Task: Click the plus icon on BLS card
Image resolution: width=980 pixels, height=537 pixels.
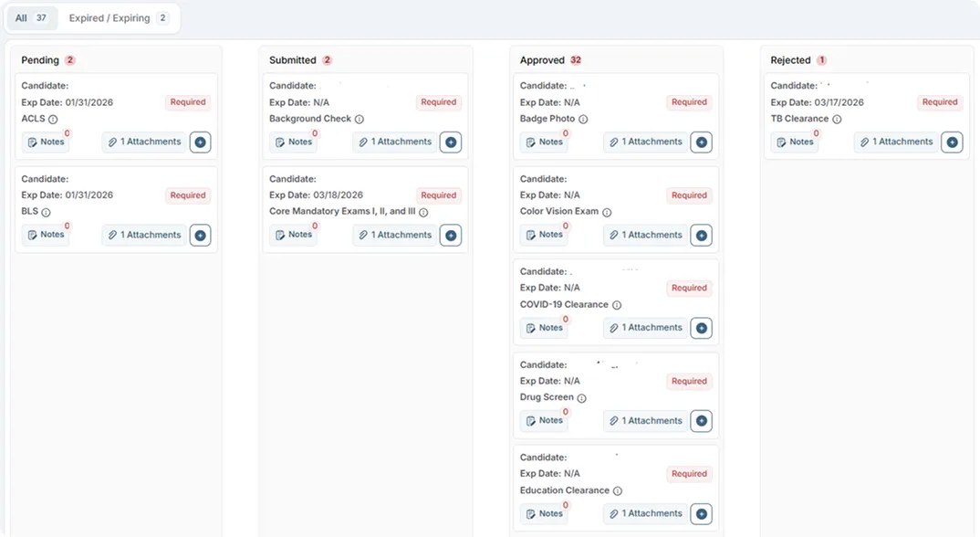Action: [x=200, y=236]
